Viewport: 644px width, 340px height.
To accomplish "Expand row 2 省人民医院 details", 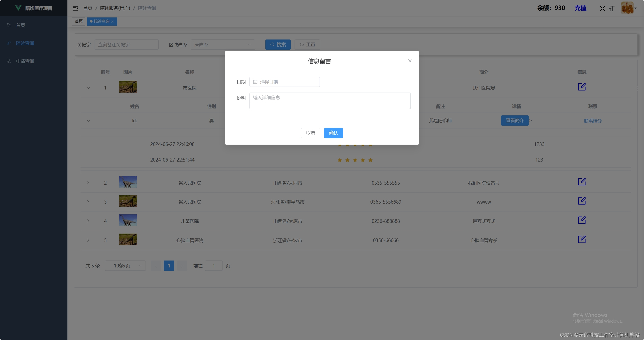I will [88, 183].
